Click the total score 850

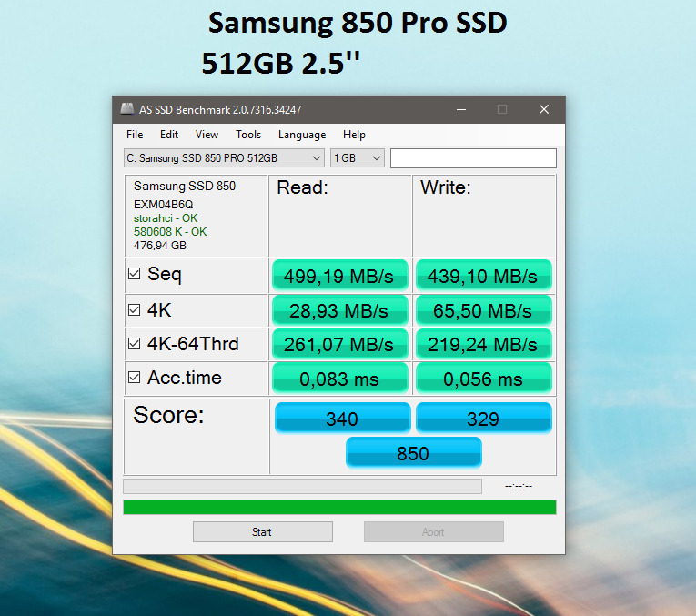pyautogui.click(x=413, y=453)
